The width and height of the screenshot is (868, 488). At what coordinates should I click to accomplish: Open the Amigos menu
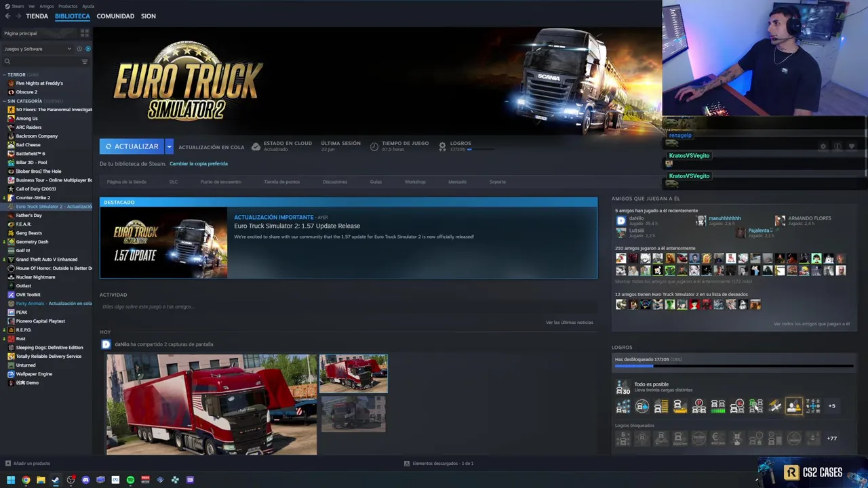[47, 6]
